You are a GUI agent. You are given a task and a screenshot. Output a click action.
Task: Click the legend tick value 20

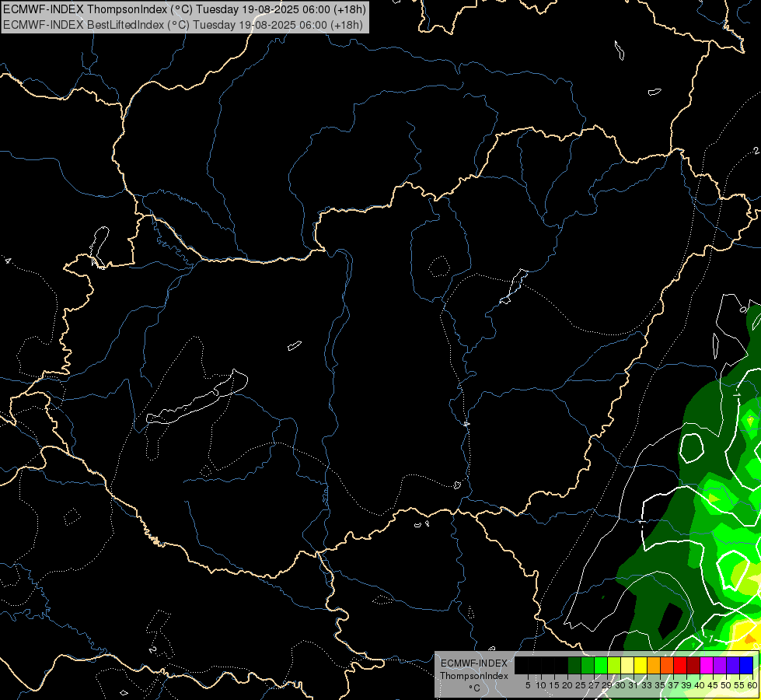pos(567,685)
